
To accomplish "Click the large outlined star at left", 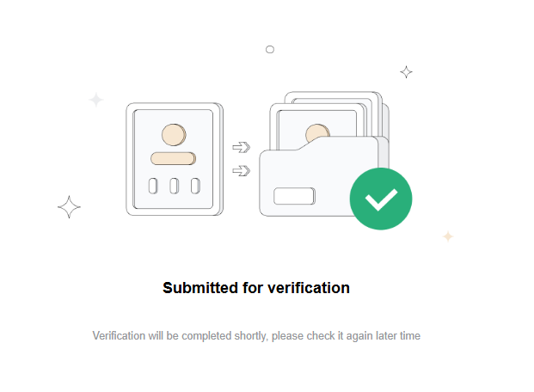I will 69,207.
